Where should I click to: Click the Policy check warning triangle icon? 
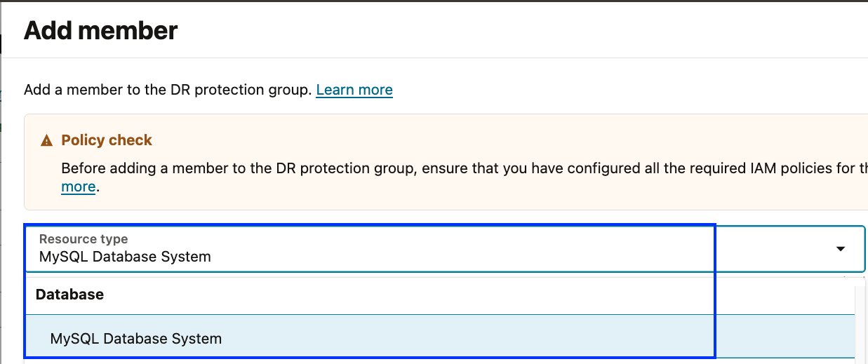pos(46,141)
